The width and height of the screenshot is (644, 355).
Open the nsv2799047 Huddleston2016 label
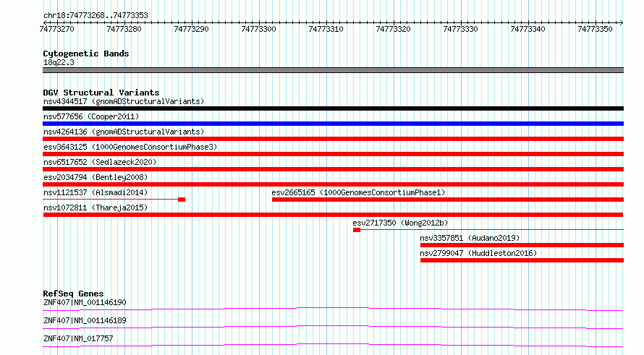(478, 253)
